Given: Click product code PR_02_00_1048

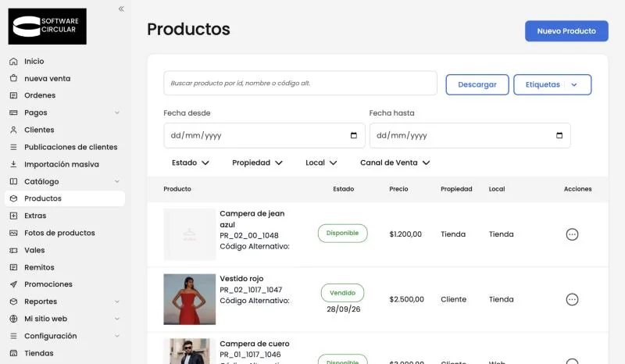Looking at the screenshot, I should click(x=249, y=236).
